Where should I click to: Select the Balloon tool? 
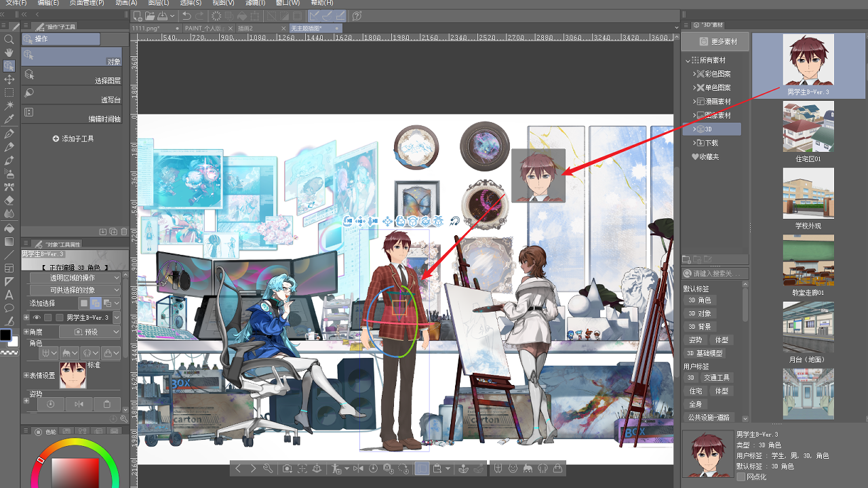(9, 307)
